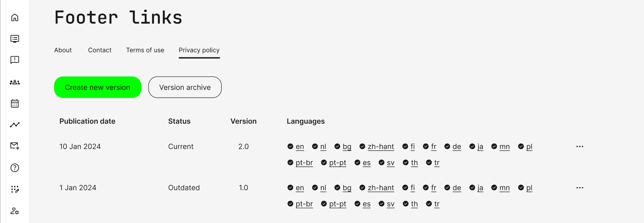The height and width of the screenshot is (223, 644).
Task: Expand options menu for version 1.0 row
Action: [x=580, y=188]
